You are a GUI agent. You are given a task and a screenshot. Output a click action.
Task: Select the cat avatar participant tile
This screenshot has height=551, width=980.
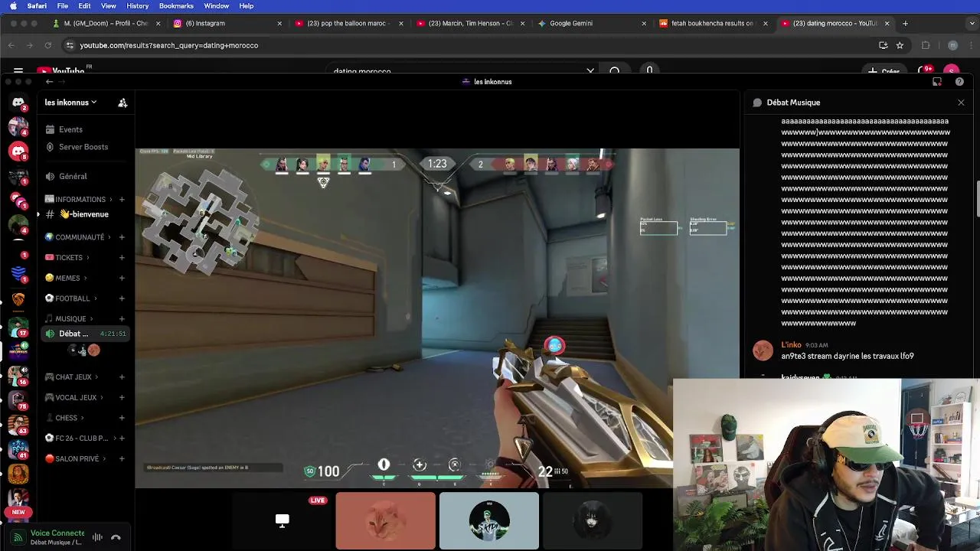click(x=385, y=520)
